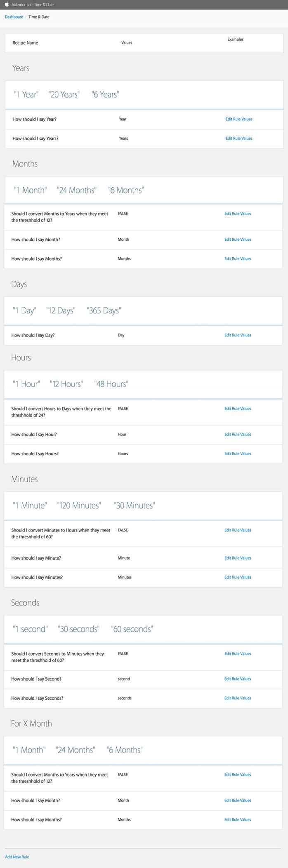Edit rule values for "How should I say Seconds?"
The height and width of the screenshot is (868, 288).
point(238,698)
